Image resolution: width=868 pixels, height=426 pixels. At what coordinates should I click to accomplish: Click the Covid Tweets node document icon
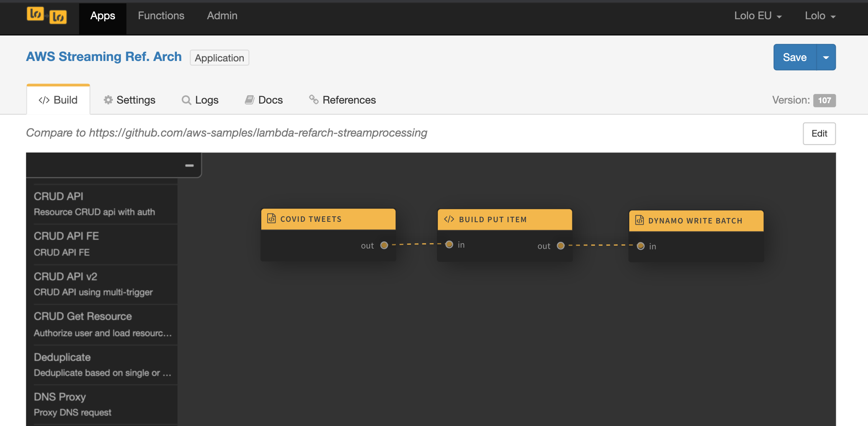pos(271,218)
